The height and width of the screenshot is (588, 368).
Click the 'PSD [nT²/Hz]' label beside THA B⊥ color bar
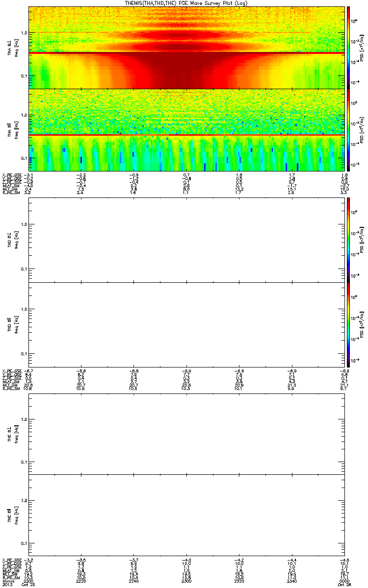(x=362, y=48)
